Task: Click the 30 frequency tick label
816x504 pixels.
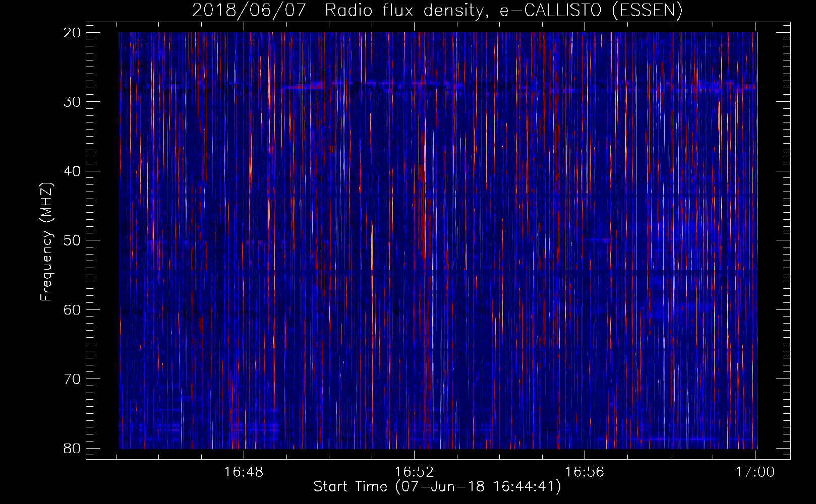Action: click(x=73, y=102)
